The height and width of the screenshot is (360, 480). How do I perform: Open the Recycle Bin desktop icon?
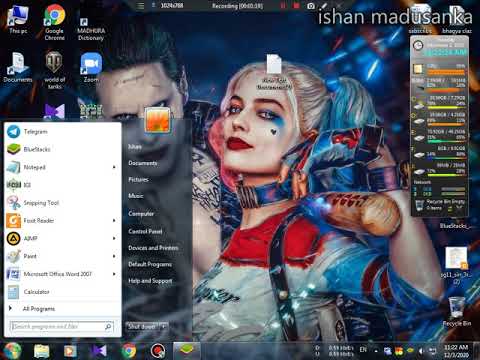tap(457, 311)
